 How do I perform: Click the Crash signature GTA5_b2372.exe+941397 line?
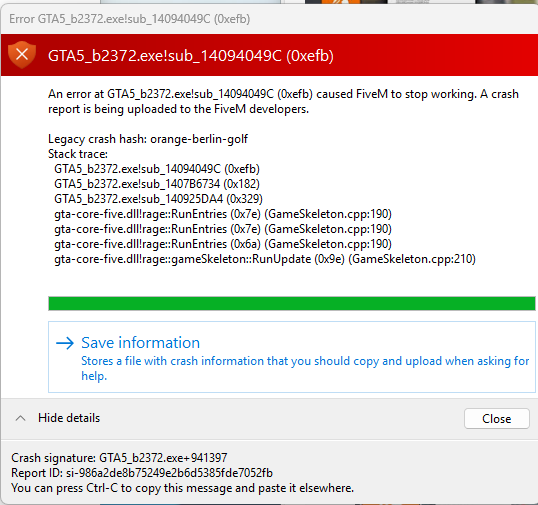(119, 458)
